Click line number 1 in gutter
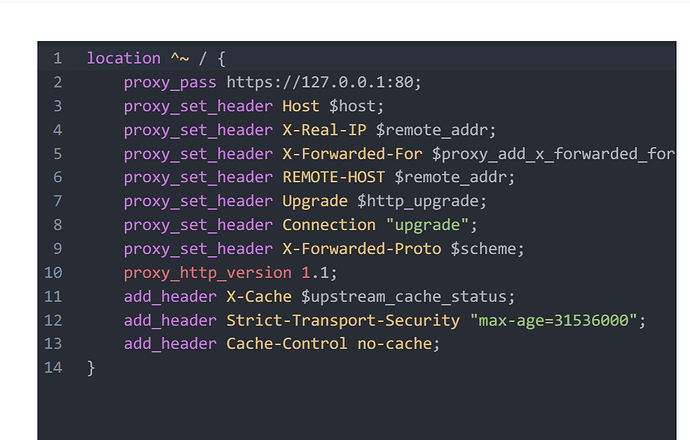 [57, 58]
